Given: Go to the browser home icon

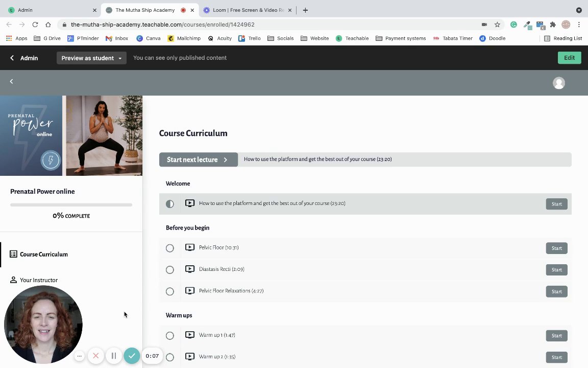Looking at the screenshot, I should [x=48, y=25].
